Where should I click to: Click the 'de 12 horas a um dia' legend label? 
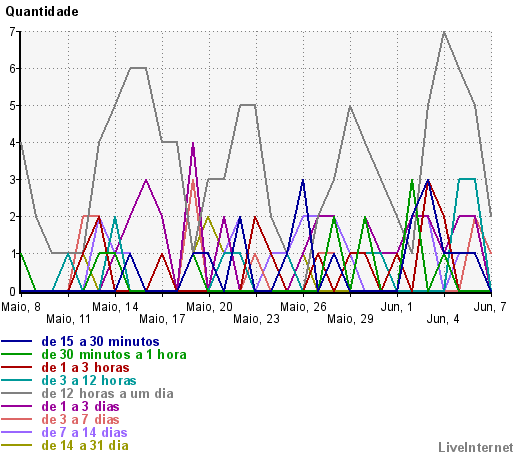108,394
